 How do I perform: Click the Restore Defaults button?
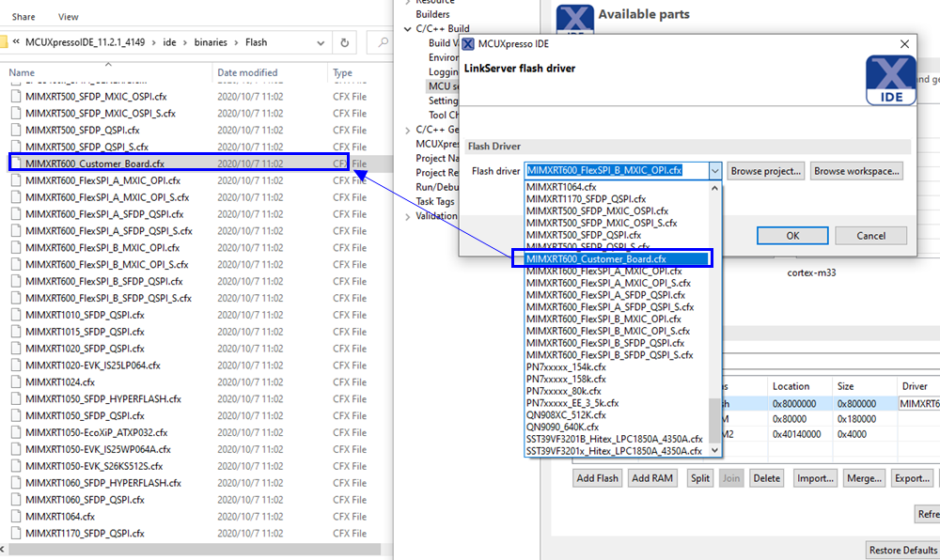coord(902,550)
